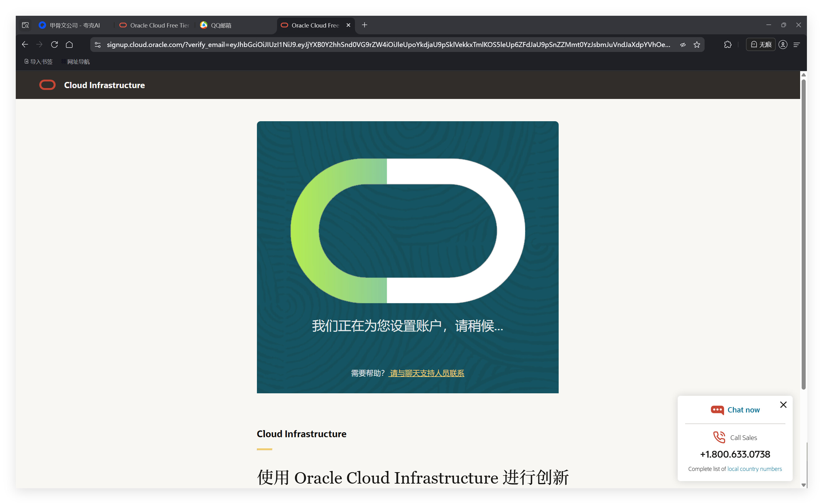Open the tab search icon in the tab strip
This screenshot has width=823, height=504.
(25, 25)
